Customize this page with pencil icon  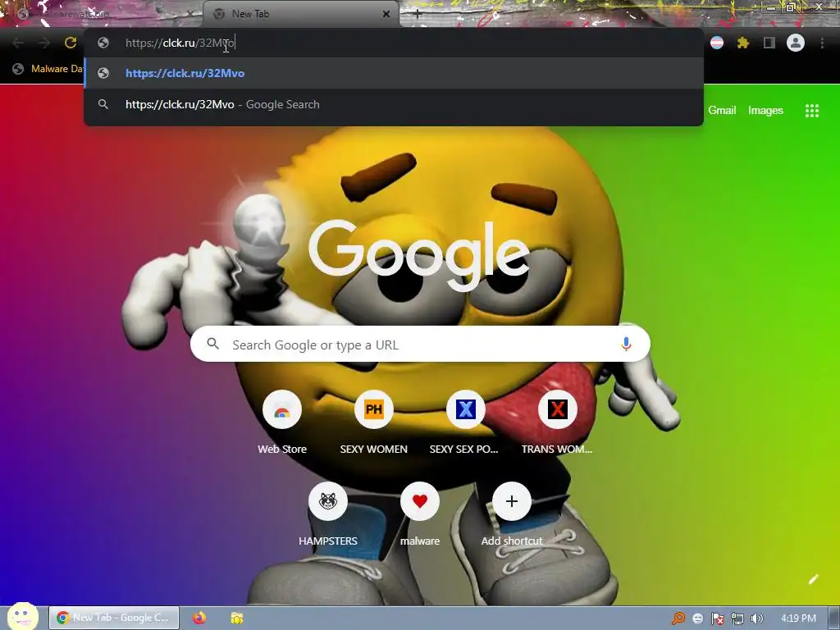(x=813, y=579)
